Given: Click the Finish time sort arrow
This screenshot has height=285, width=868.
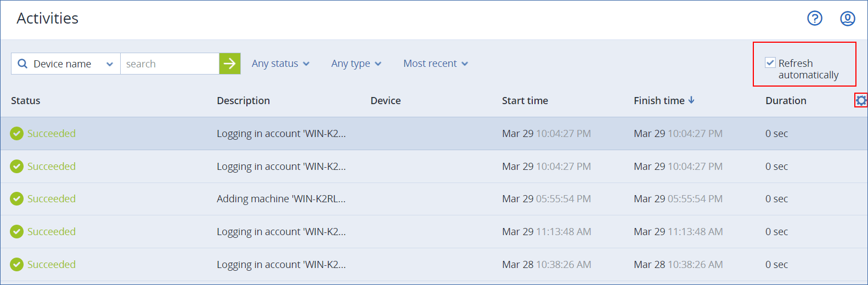Looking at the screenshot, I should (x=691, y=100).
